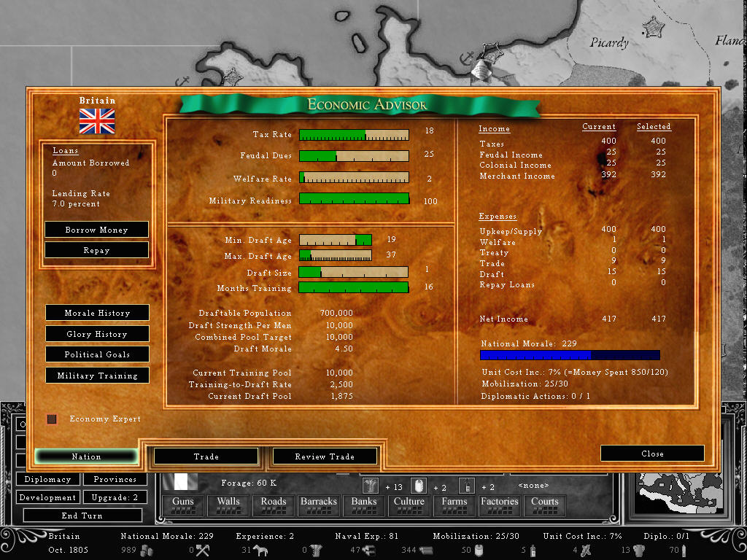Click the resource icon beside 47

pos(368,551)
